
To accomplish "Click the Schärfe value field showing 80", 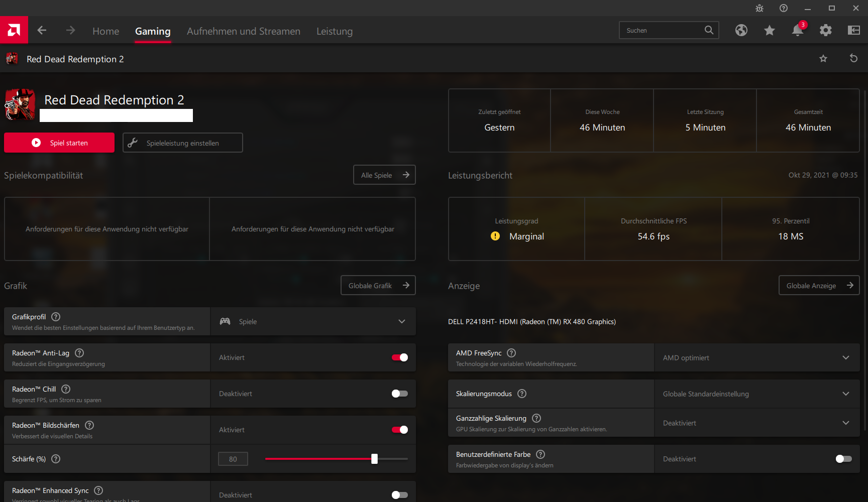I will click(233, 459).
